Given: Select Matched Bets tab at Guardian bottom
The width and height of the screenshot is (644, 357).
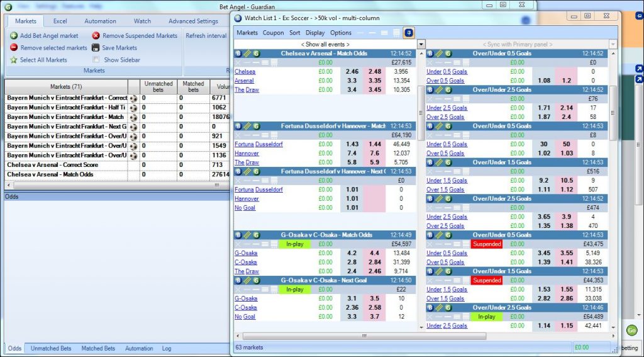Looking at the screenshot, I should pos(98,348).
